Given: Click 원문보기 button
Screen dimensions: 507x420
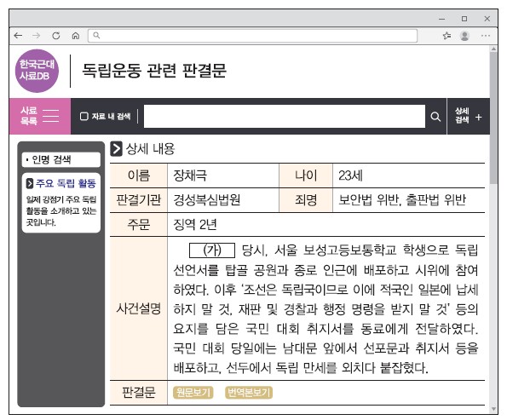Looking at the screenshot, I should click(193, 393).
